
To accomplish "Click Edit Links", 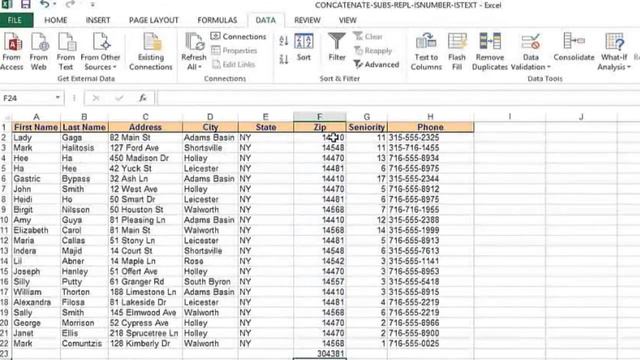I will (x=233, y=64).
